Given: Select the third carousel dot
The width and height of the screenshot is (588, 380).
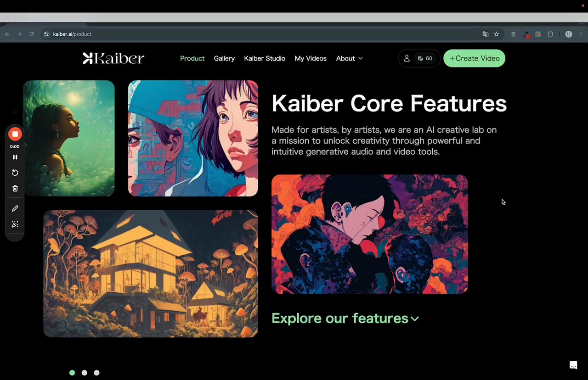Looking at the screenshot, I should [x=96, y=373].
